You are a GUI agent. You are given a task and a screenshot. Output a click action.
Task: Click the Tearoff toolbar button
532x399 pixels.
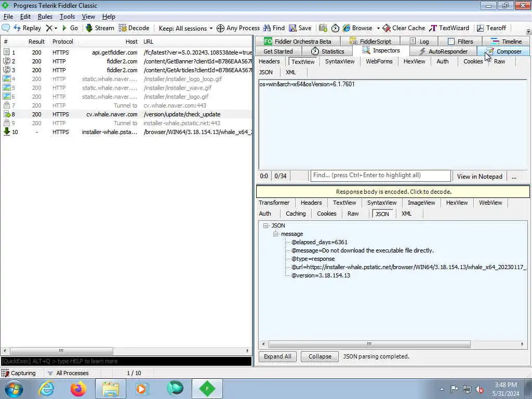point(491,28)
